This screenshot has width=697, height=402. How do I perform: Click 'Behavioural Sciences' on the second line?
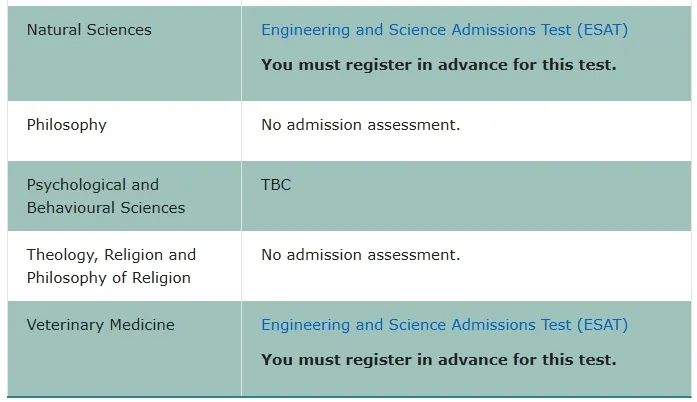[105, 208]
